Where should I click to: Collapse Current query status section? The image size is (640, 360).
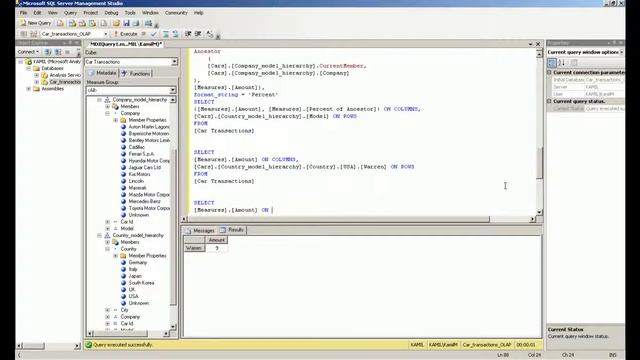(549, 101)
